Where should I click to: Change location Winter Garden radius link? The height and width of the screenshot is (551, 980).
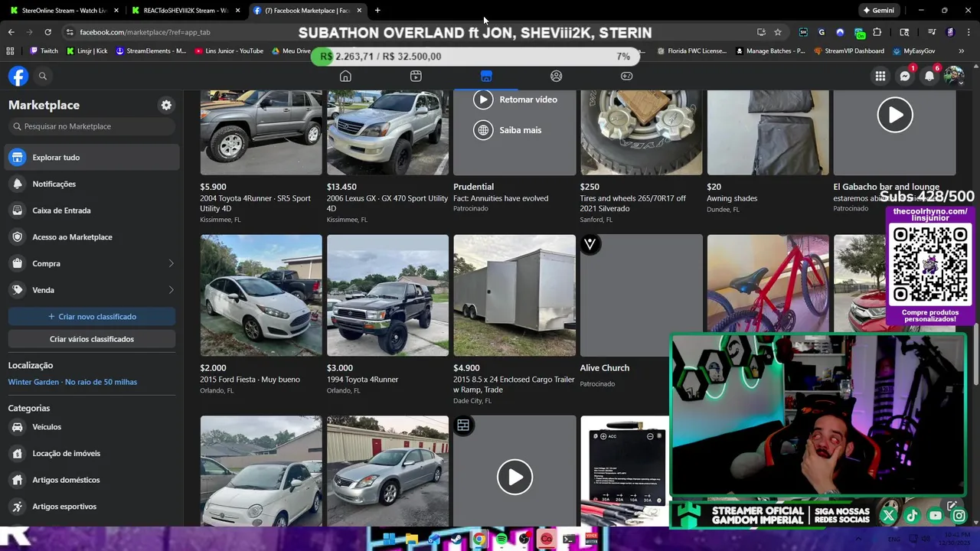(x=73, y=382)
